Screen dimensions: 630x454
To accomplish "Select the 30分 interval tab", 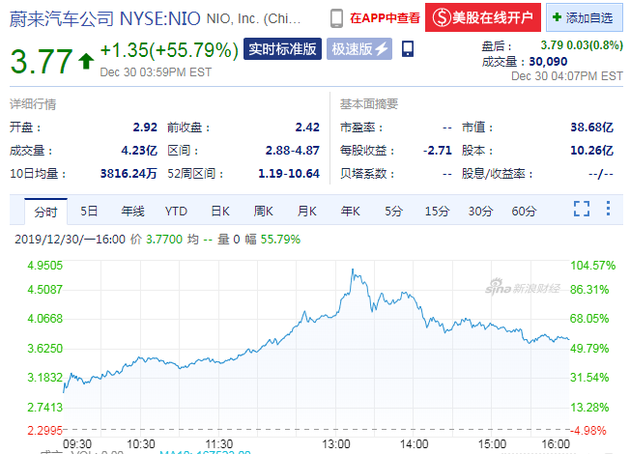I will coord(481,211).
